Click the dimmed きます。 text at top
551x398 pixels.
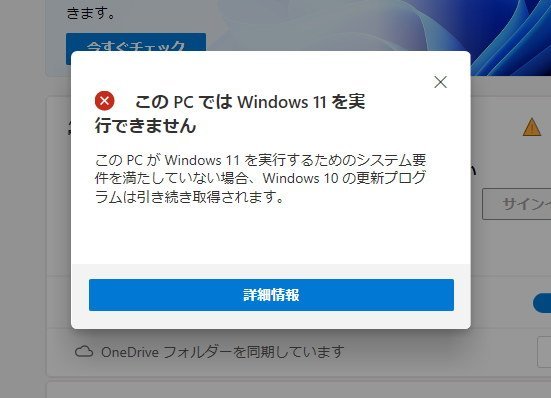pyautogui.click(x=91, y=13)
